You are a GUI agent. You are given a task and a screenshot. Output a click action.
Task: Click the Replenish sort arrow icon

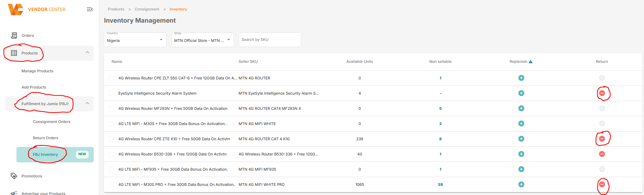coord(531,62)
